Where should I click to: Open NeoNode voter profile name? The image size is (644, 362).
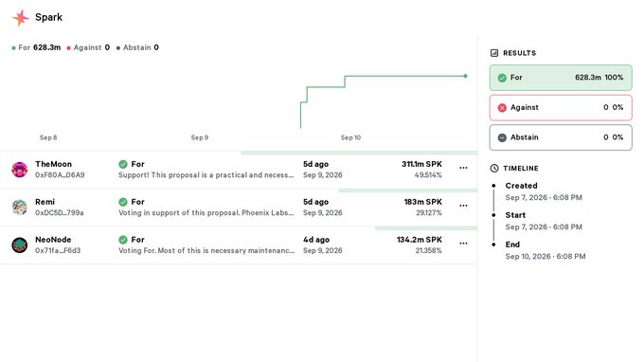point(53,240)
